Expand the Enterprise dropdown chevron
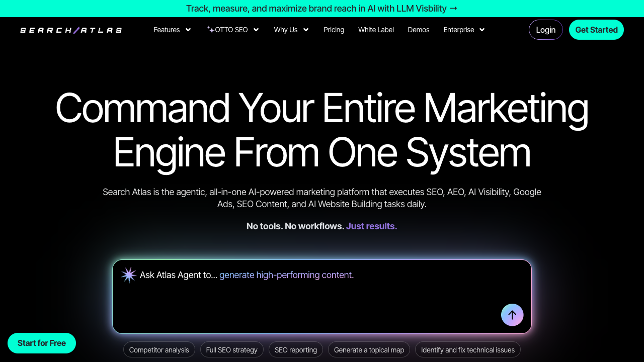Viewport: 644px width, 362px height. tap(482, 30)
